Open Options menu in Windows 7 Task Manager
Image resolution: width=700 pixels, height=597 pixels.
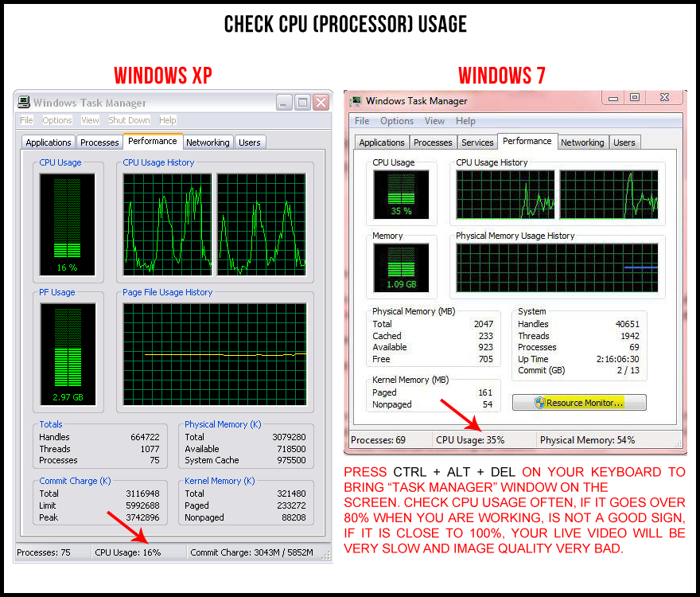tap(397, 121)
